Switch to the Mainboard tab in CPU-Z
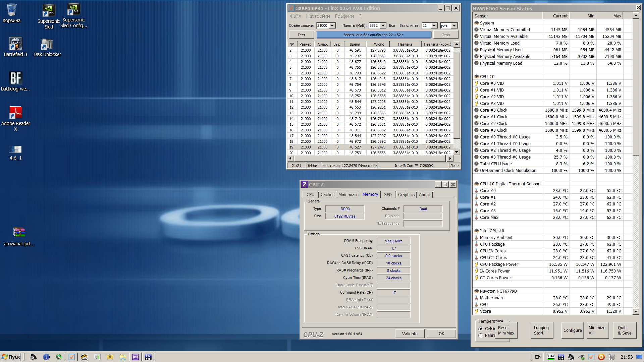 (x=348, y=195)
